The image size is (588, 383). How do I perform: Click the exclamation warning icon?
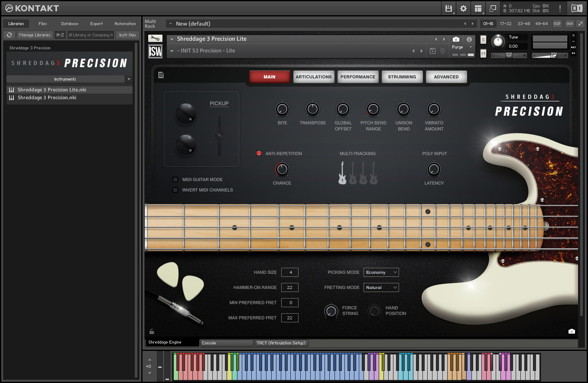(x=560, y=8)
